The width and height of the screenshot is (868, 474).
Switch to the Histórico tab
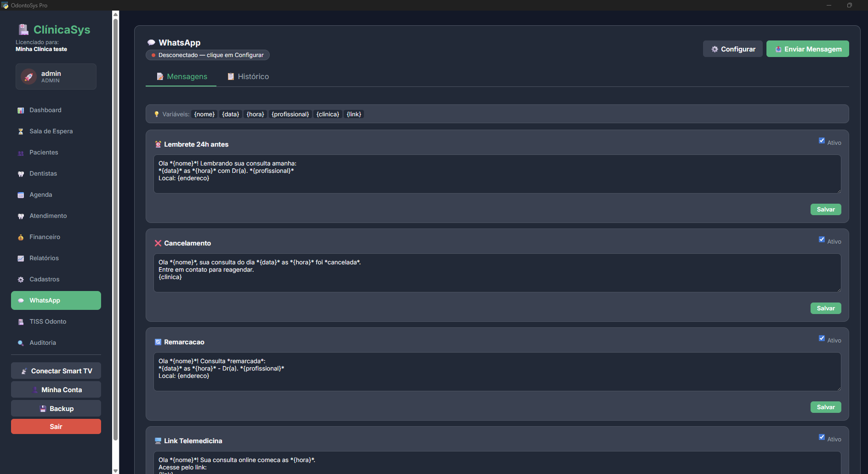(248, 77)
